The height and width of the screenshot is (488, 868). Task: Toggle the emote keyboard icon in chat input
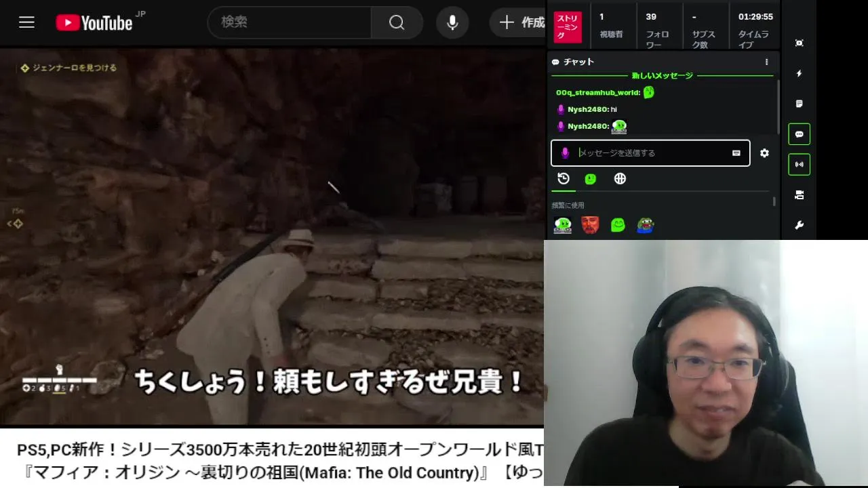pos(736,153)
